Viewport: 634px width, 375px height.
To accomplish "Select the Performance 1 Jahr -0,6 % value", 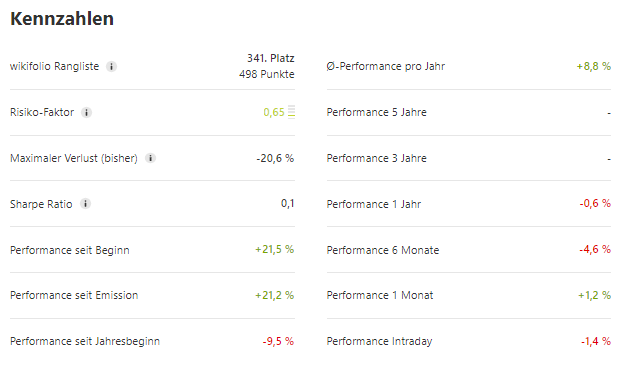I will [595, 203].
